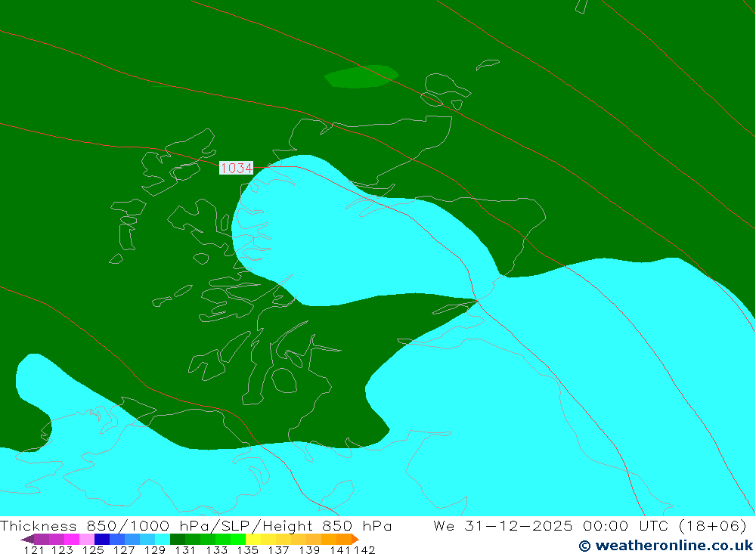This screenshot has width=756, height=554.
Task: Select the cyan legend swatch above 129
Action: (x=163, y=539)
